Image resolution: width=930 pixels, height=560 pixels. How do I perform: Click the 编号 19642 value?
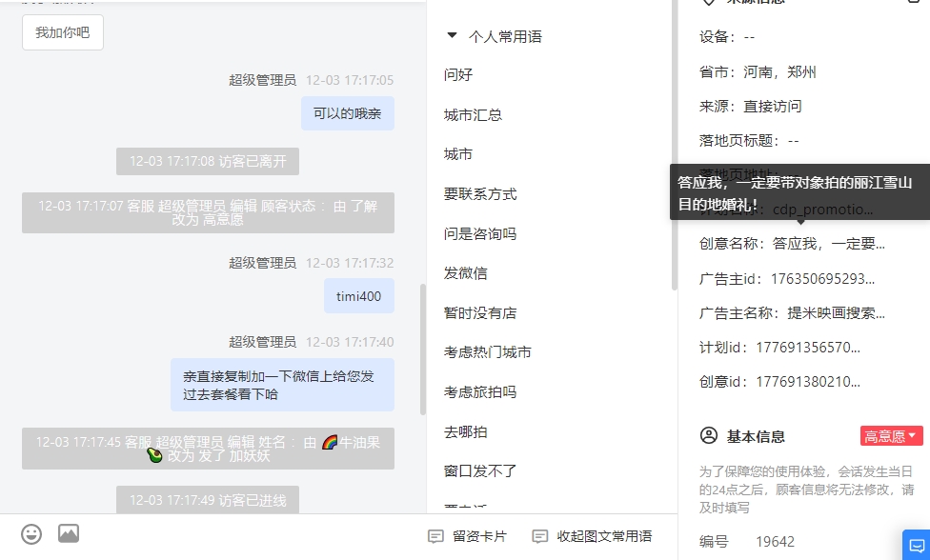pyautogui.click(x=776, y=542)
